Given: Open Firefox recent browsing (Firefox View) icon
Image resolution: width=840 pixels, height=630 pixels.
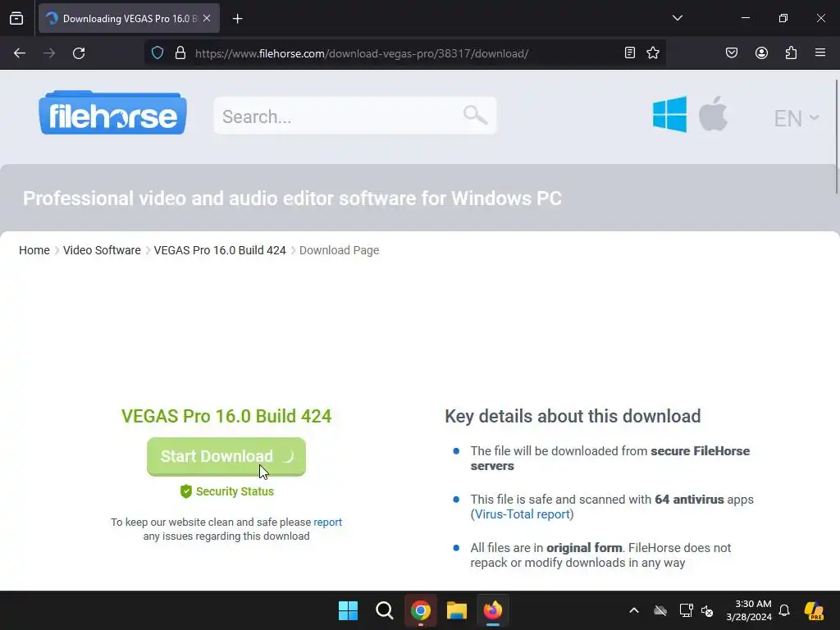Looking at the screenshot, I should coord(16,18).
